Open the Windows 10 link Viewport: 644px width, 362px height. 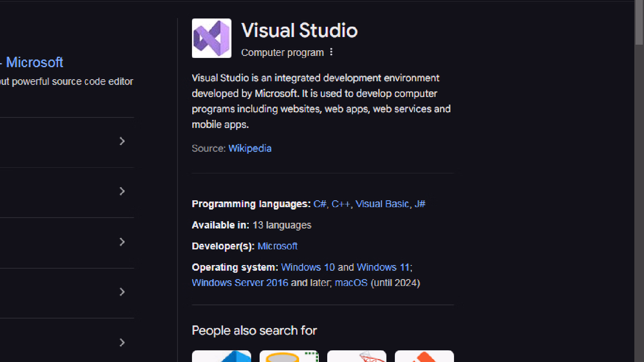coord(308,267)
